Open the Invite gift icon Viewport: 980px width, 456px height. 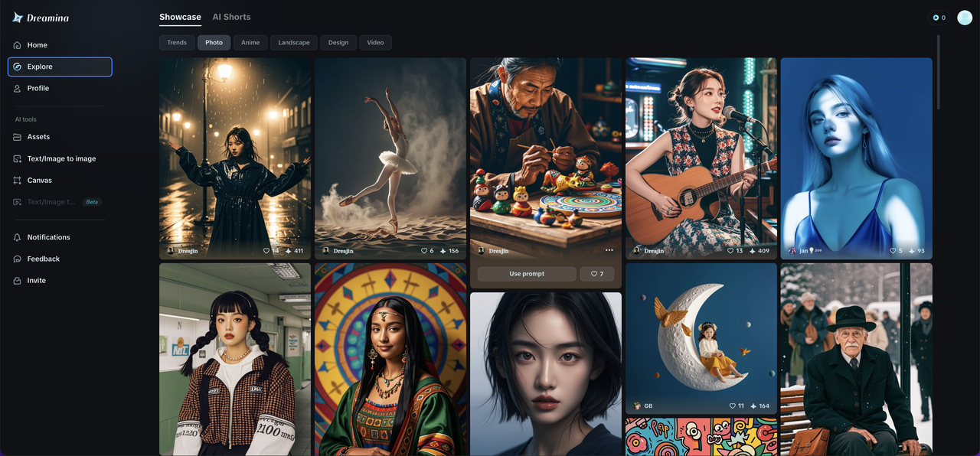[x=17, y=281]
